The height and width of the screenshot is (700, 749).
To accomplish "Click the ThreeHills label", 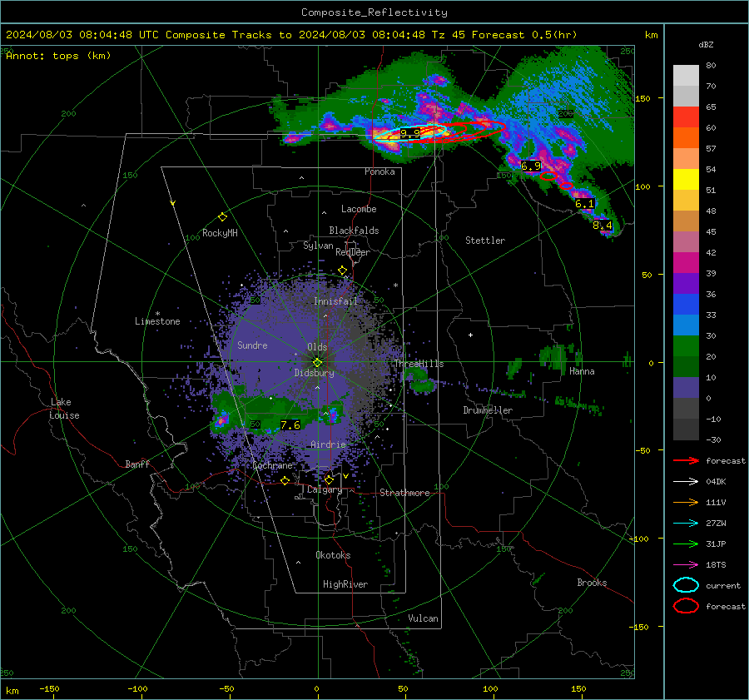I will point(419,364).
